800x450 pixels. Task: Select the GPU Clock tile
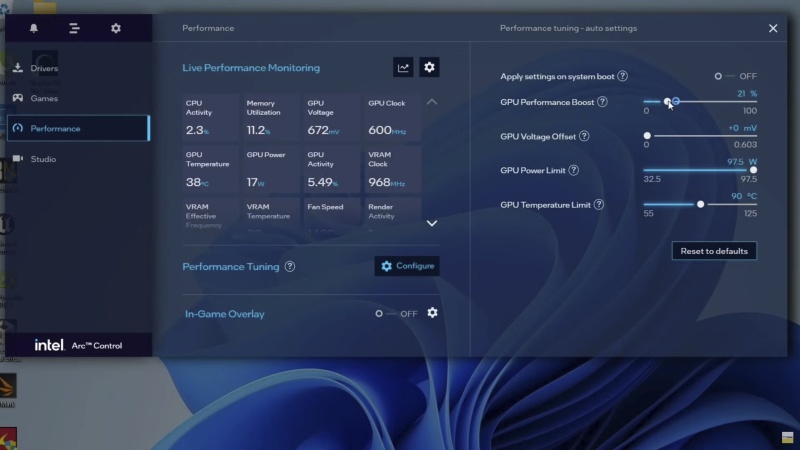pos(392,117)
